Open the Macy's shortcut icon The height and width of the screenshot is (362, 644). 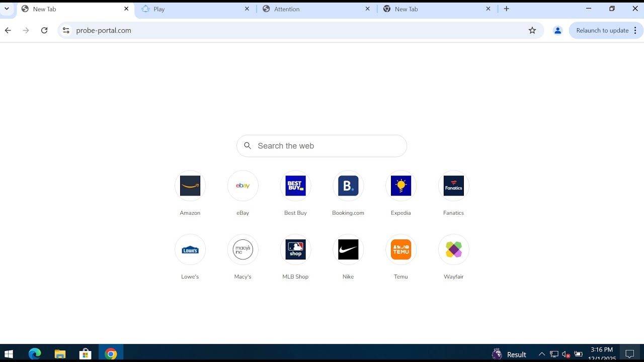[x=243, y=249]
